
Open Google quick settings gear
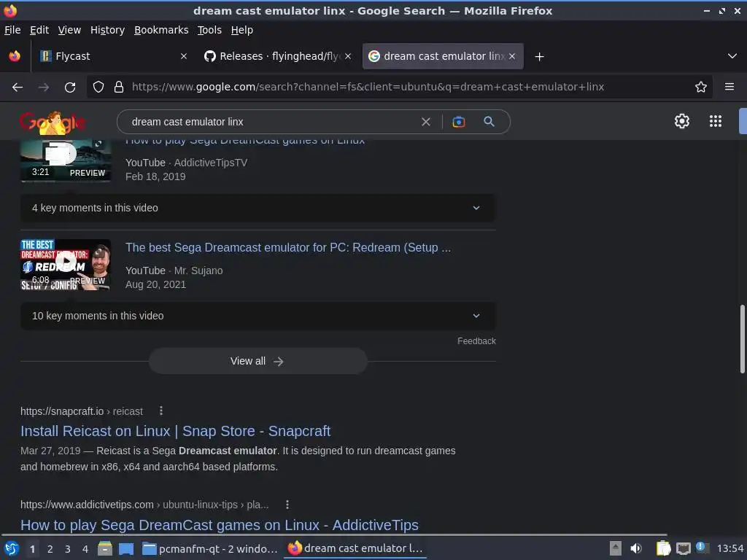(682, 122)
